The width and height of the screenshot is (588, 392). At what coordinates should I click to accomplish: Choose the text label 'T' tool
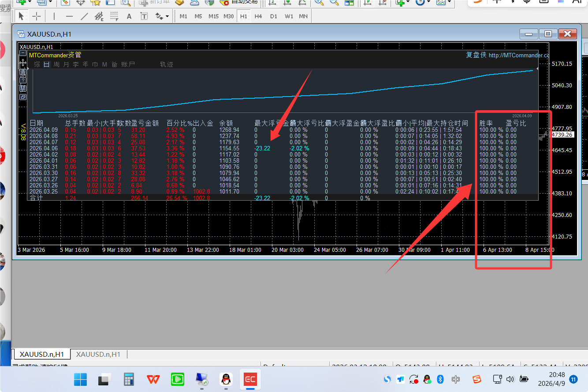pyautogui.click(x=144, y=16)
